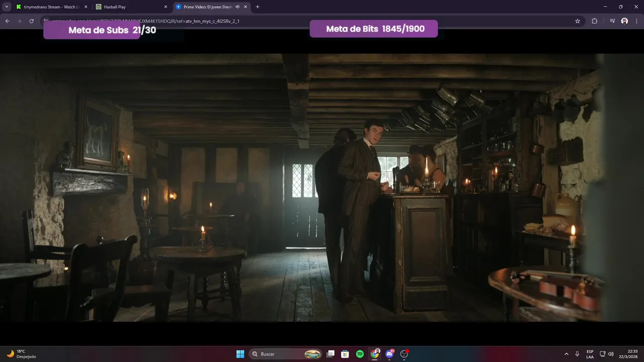Go forward in browser history
Screen dimensions: 644x362
pos(19,21)
